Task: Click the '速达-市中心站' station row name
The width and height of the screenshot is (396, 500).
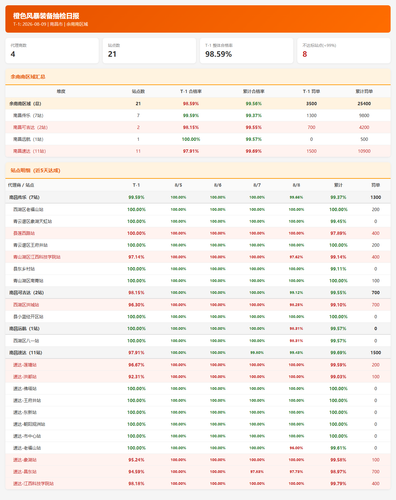Action: pyautogui.click(x=27, y=436)
